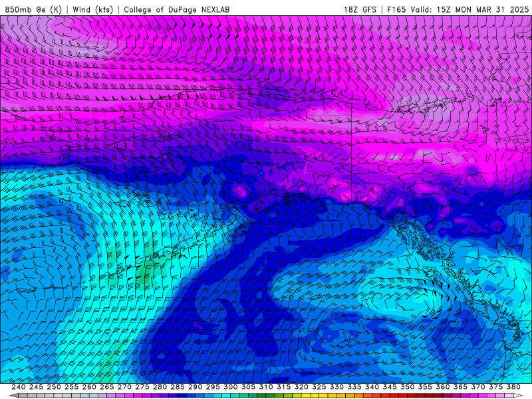Pick the 270 legend value
Viewport: 532px width, 399px height.
124,387
